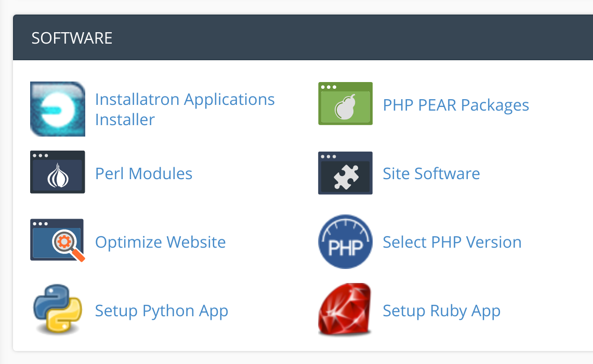
Task: Open the Site Software puzzle piece icon
Action: (345, 173)
